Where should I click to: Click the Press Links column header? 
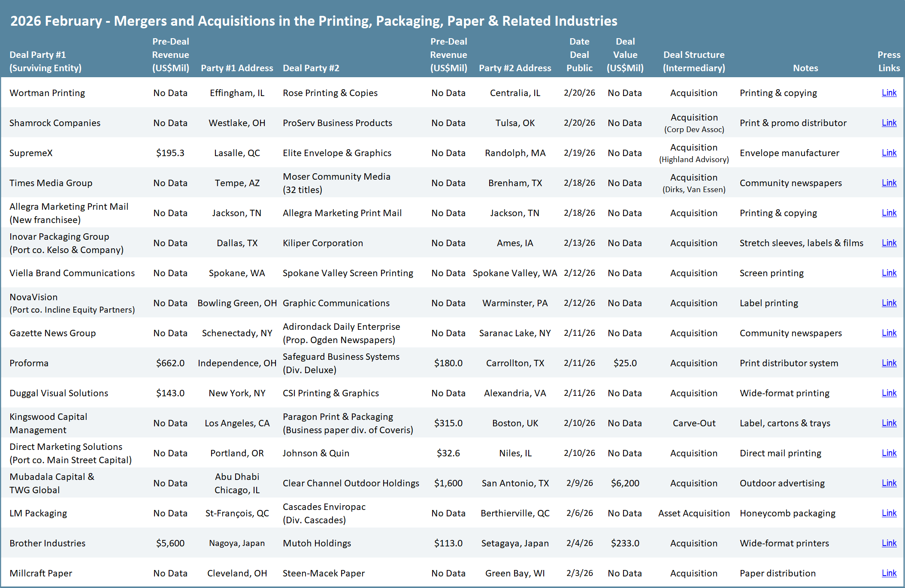[889, 61]
